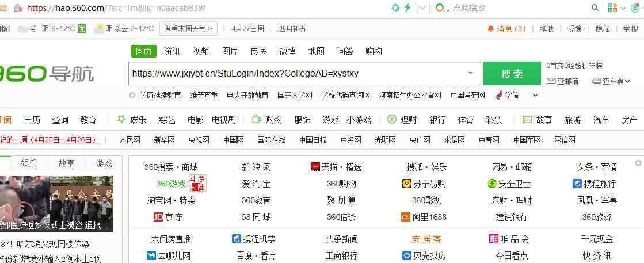Open the 头条新闻 link
644x263 pixels.
tap(342, 239)
